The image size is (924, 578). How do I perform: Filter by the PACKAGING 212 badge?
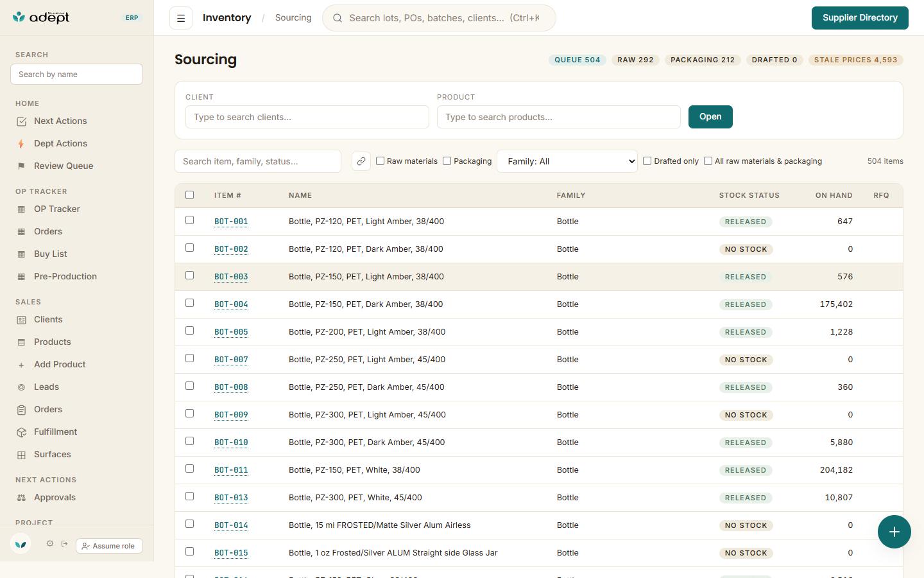[703, 60]
